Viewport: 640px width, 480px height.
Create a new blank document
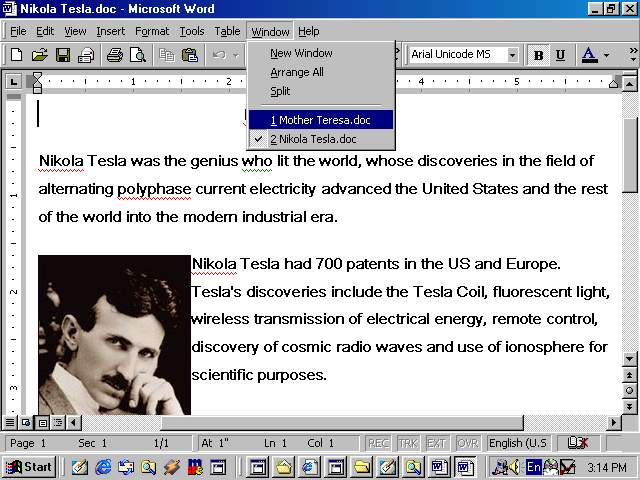pyautogui.click(x=16, y=54)
